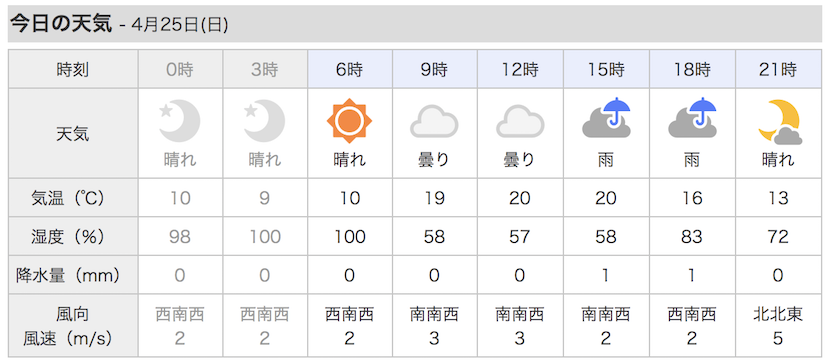The width and height of the screenshot is (830, 364).
Task: Click the temperature value 19 at 9時
Action: 434,198
